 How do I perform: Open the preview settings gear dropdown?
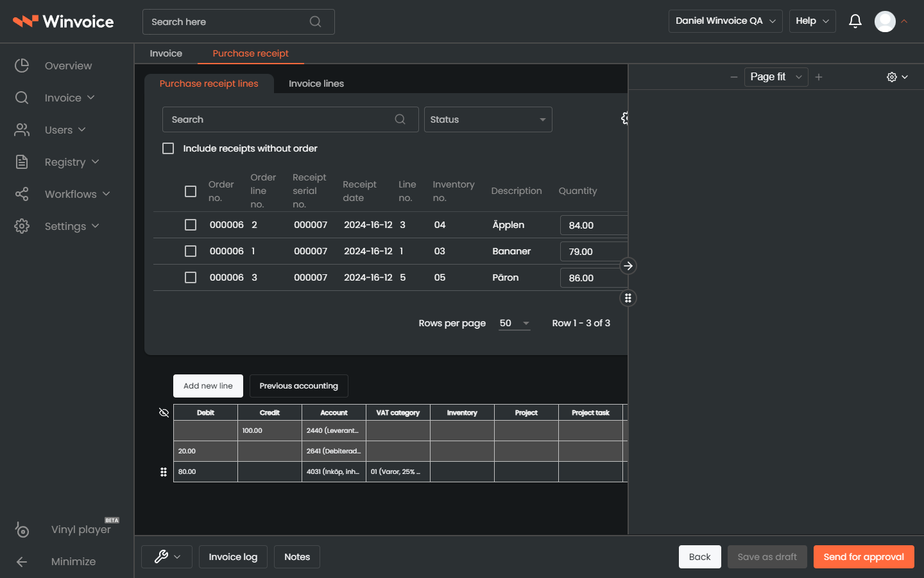(897, 77)
